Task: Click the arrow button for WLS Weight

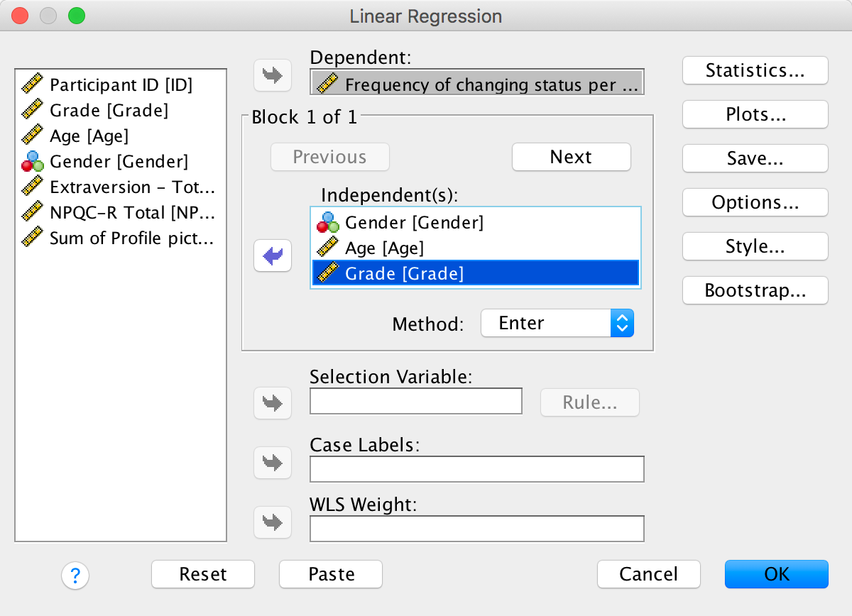Action: 273,522
